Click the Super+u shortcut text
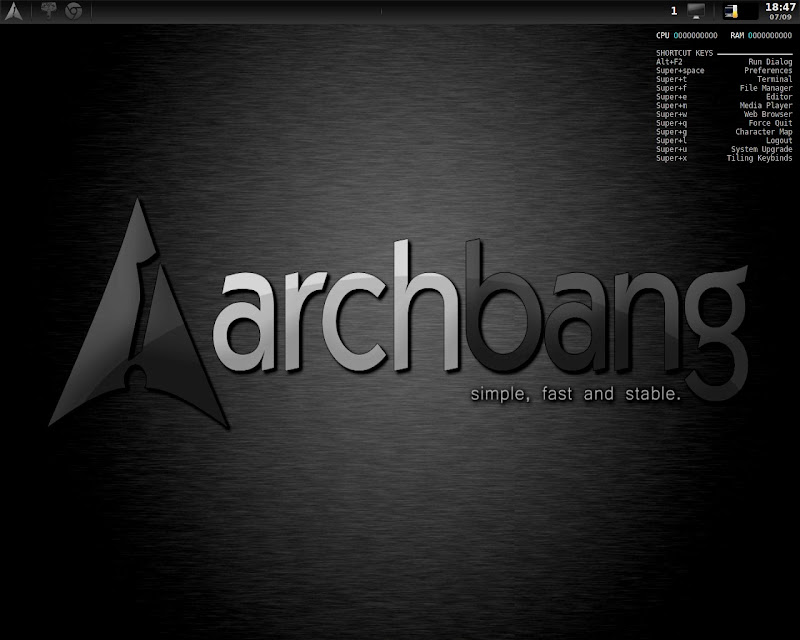 pos(671,149)
